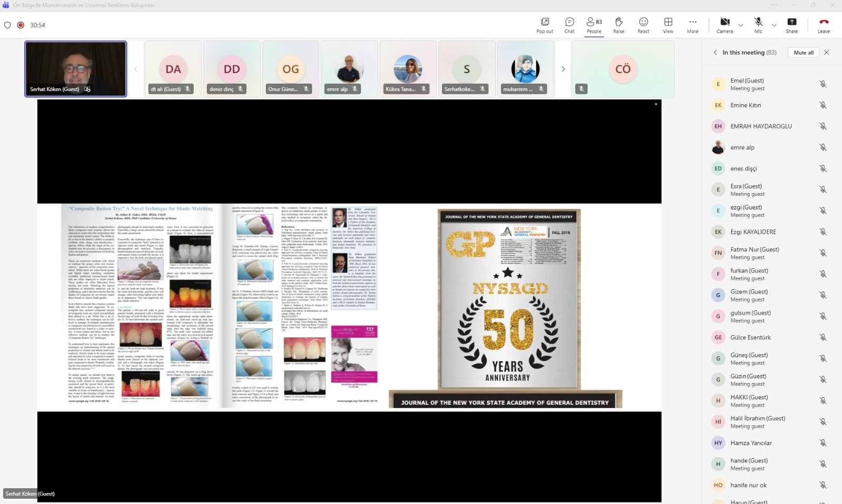Select Serhat Köken's video thumbnail

76,69
